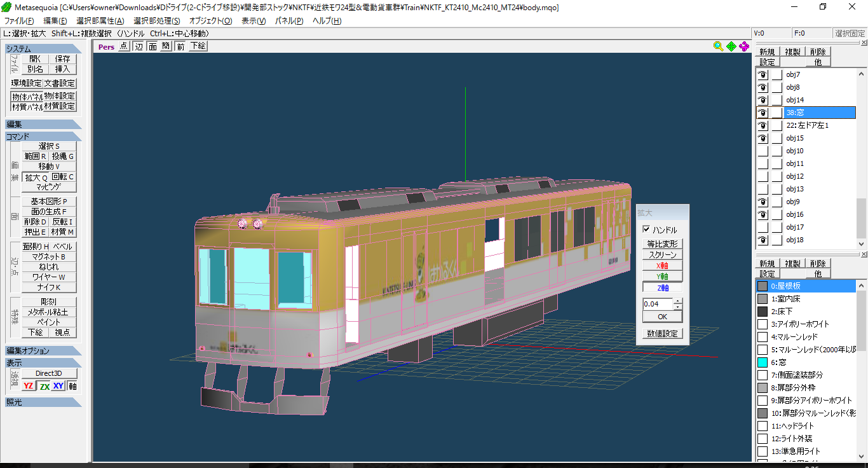This screenshot has width=868, height=468.
Task: Click the XY view button
Action: pos(58,386)
